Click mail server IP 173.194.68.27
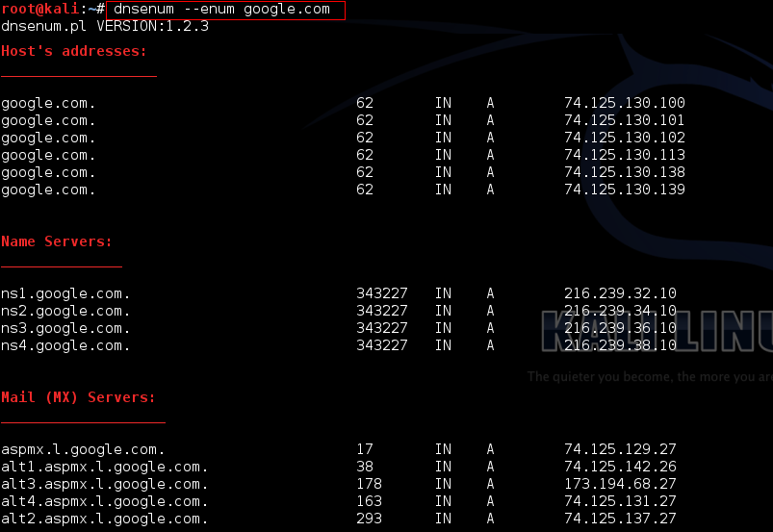 [x=620, y=484]
